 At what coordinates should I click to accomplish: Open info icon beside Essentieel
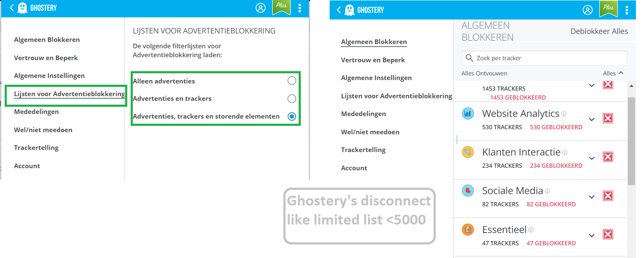[531, 230]
